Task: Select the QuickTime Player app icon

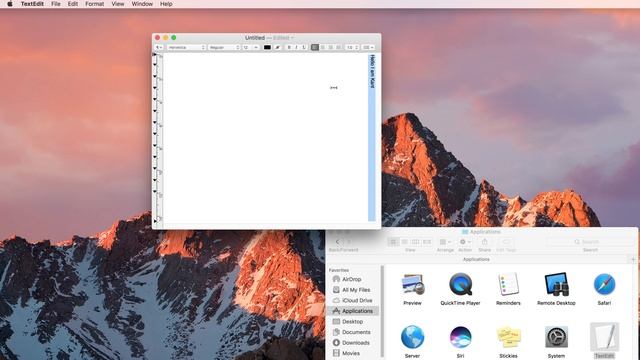Action: pos(460,284)
